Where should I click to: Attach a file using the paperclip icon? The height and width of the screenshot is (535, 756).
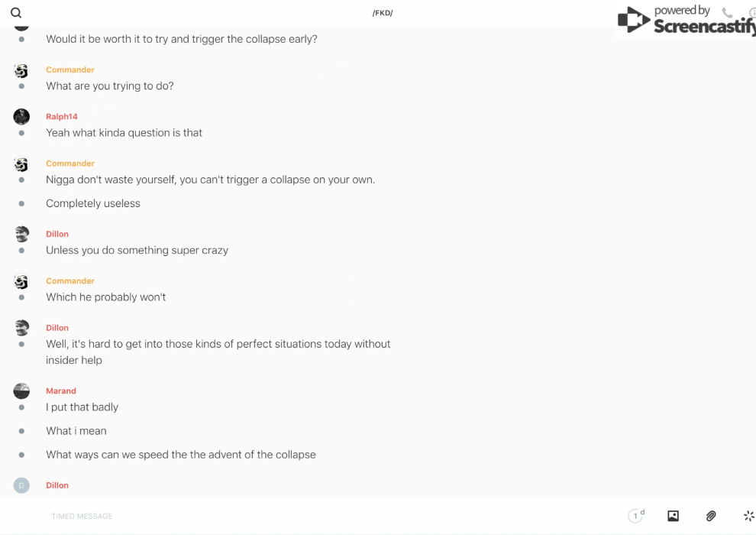coord(711,516)
